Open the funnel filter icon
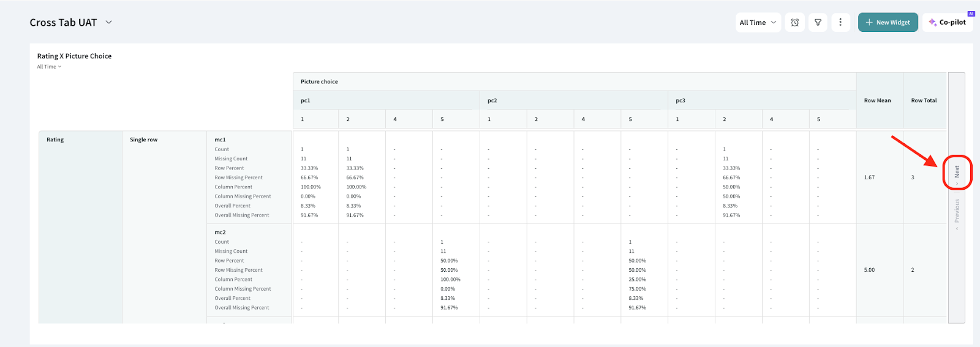 click(x=818, y=23)
